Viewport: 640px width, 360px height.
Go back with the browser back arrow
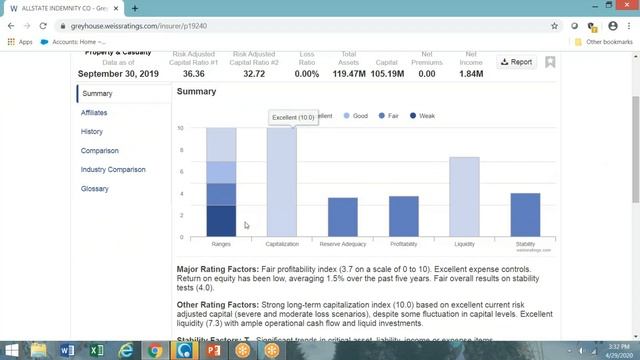11,26
